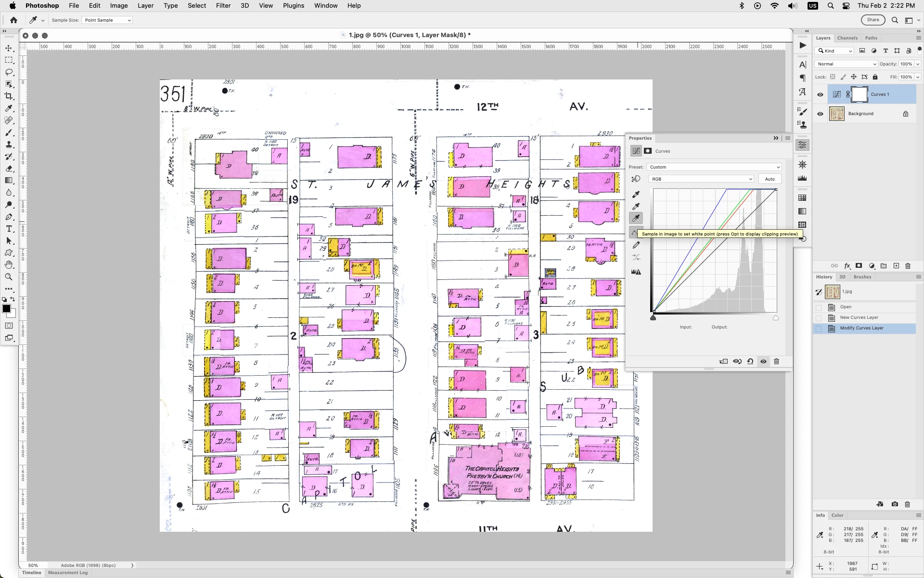Click the Share button
924x578 pixels.
[873, 20]
